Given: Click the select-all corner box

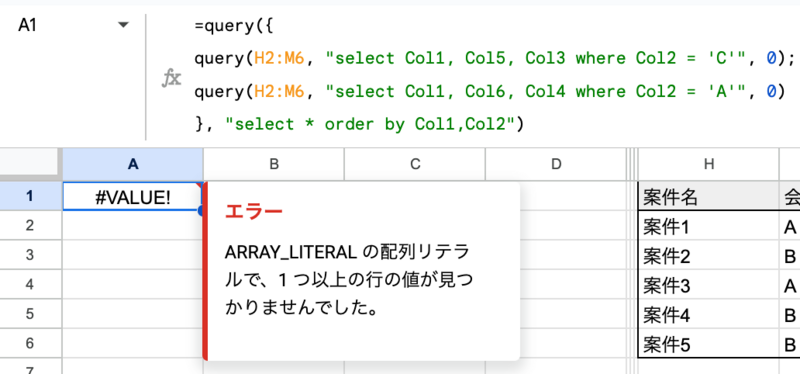Looking at the screenshot, I should pyautogui.click(x=31, y=164).
